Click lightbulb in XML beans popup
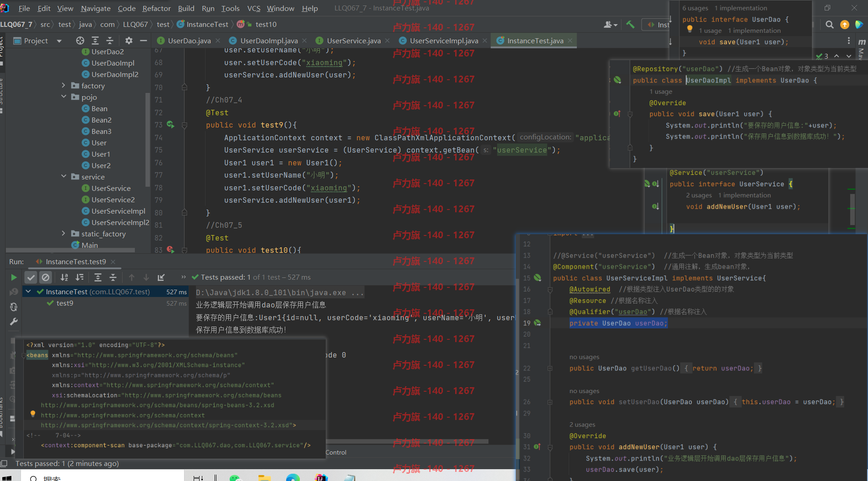 tap(33, 414)
